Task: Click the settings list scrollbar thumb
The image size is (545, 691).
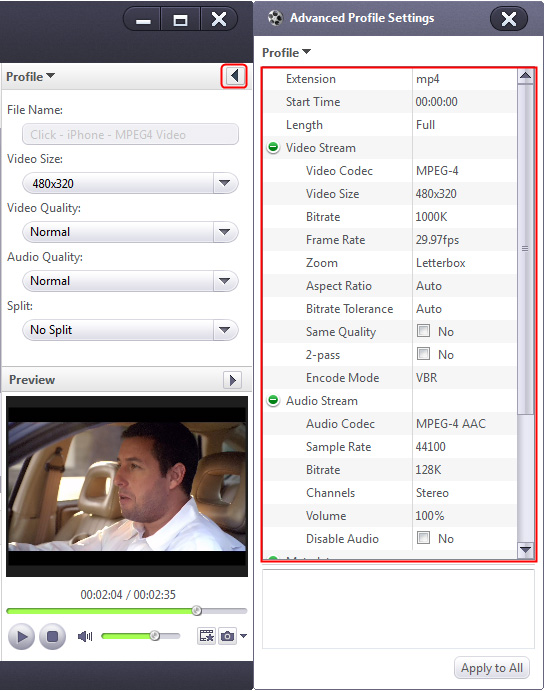Action: tap(525, 249)
